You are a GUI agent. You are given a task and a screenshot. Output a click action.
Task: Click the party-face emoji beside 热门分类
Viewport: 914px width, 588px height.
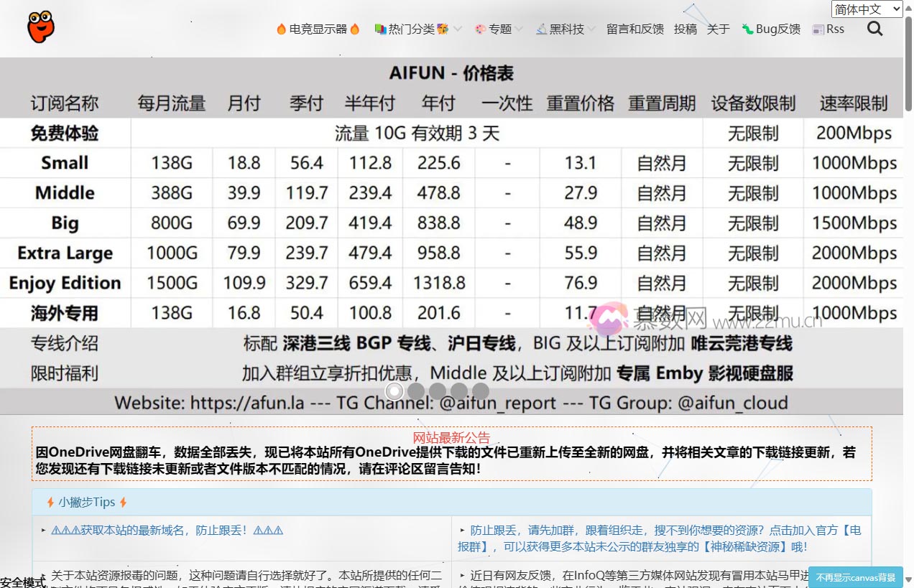[x=443, y=29]
